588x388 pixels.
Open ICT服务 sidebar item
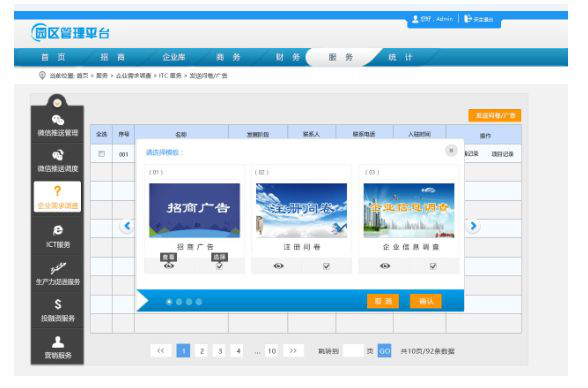pos(58,236)
